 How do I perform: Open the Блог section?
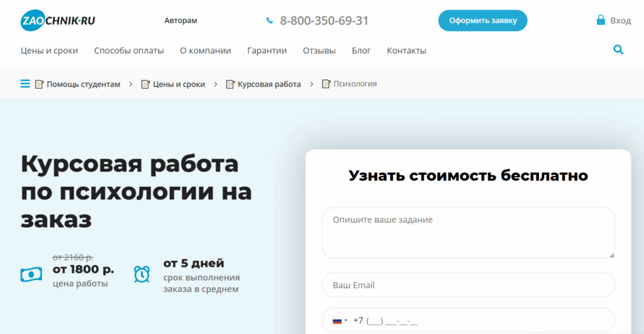(361, 50)
